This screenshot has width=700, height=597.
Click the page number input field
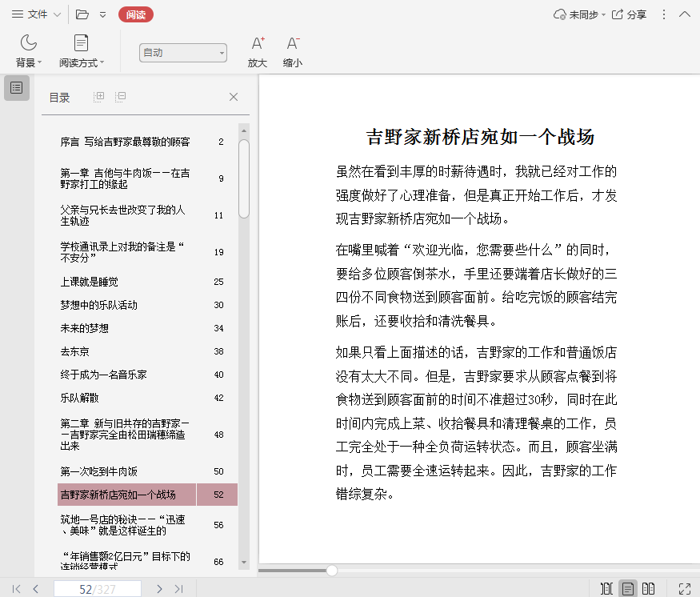click(x=97, y=589)
